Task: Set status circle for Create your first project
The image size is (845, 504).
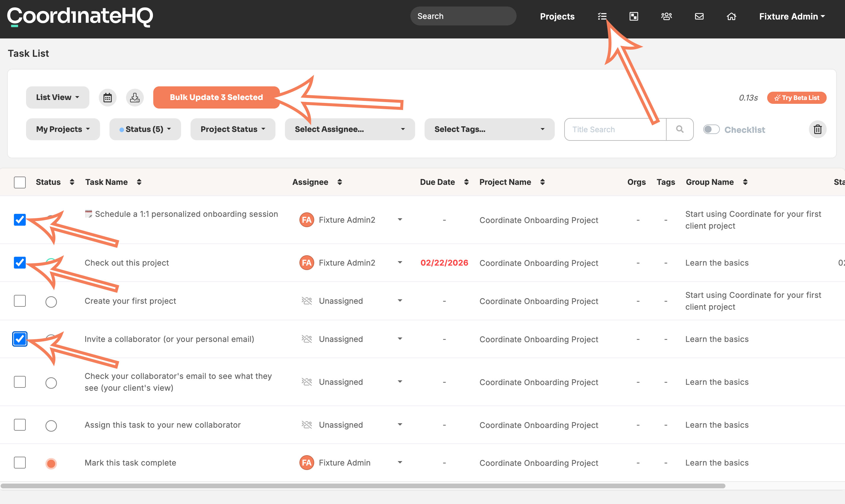Action: click(x=51, y=302)
